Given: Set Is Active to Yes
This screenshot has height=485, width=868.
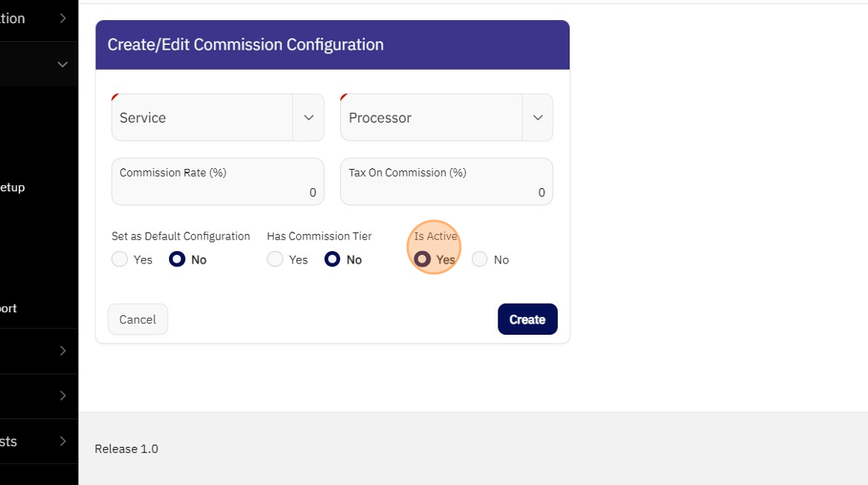Looking at the screenshot, I should point(422,260).
